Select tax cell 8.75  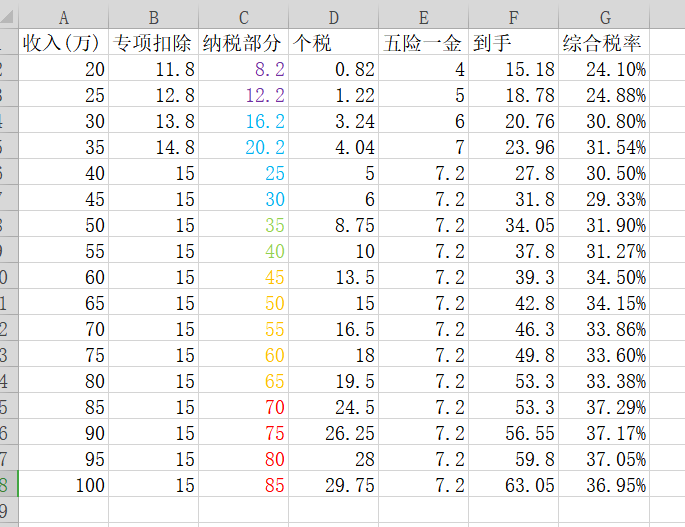click(x=333, y=224)
